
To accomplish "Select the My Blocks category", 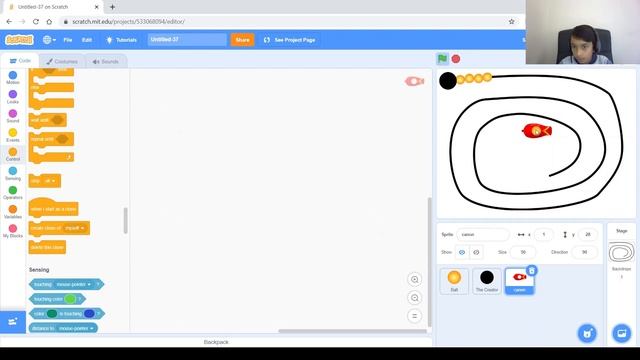I will [x=13, y=231].
